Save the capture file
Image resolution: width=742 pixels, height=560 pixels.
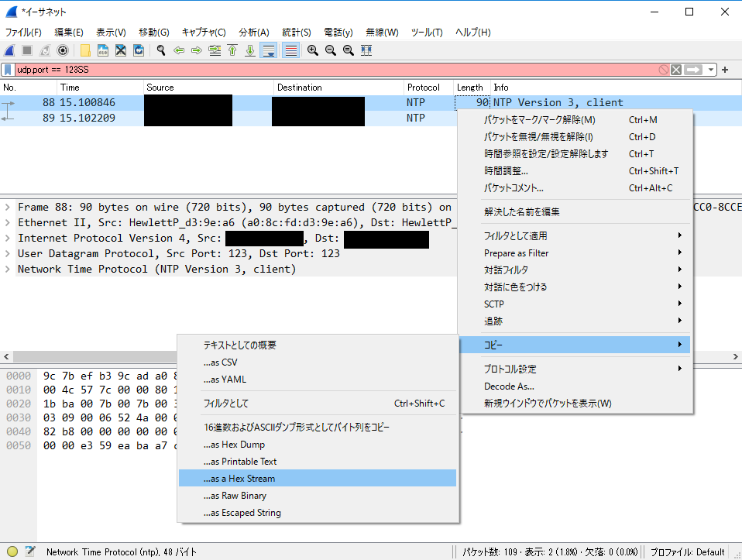click(103, 50)
